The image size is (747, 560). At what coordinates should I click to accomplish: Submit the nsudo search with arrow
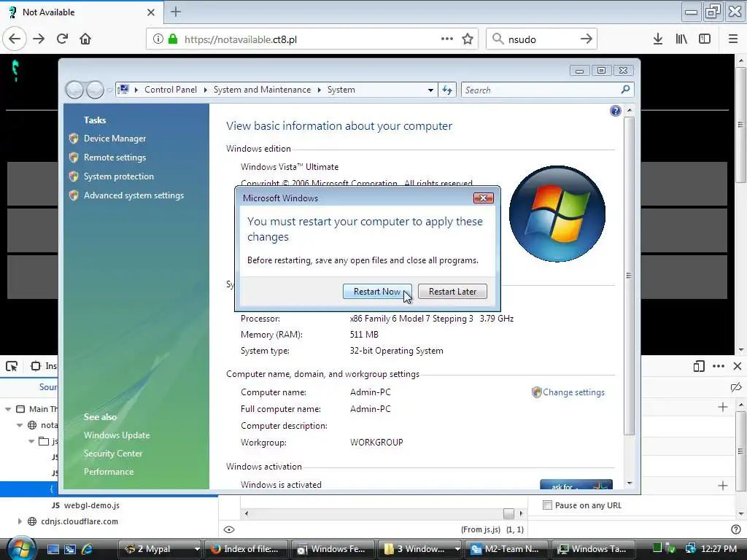[587, 39]
